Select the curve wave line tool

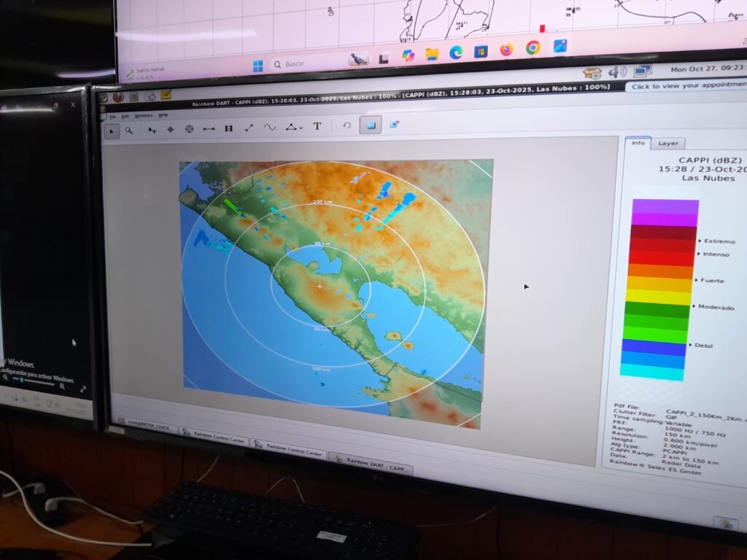pos(269,127)
